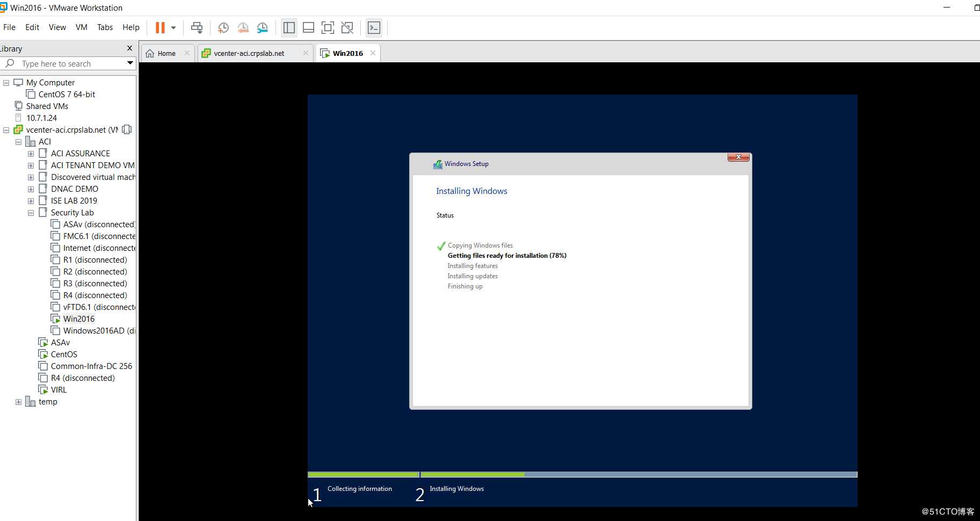Expand the ACI TENANT DEMO VM folder
The height and width of the screenshot is (521, 980).
pos(31,165)
